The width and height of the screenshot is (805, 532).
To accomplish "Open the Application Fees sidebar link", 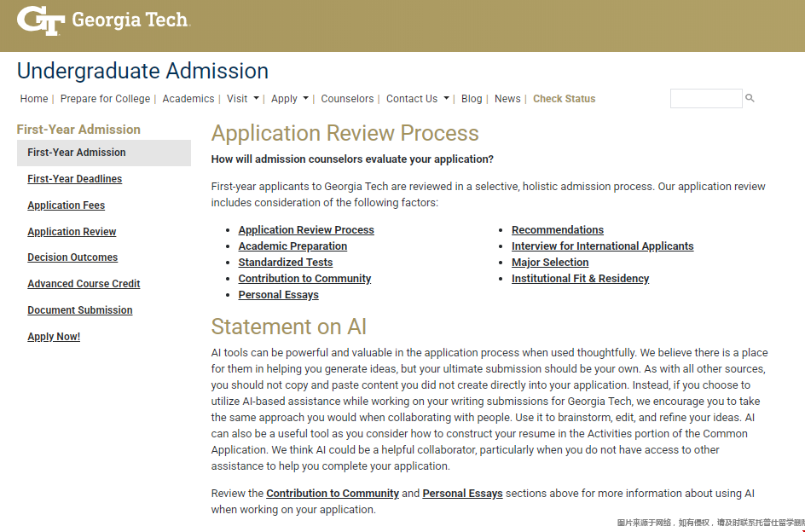I will [x=67, y=205].
